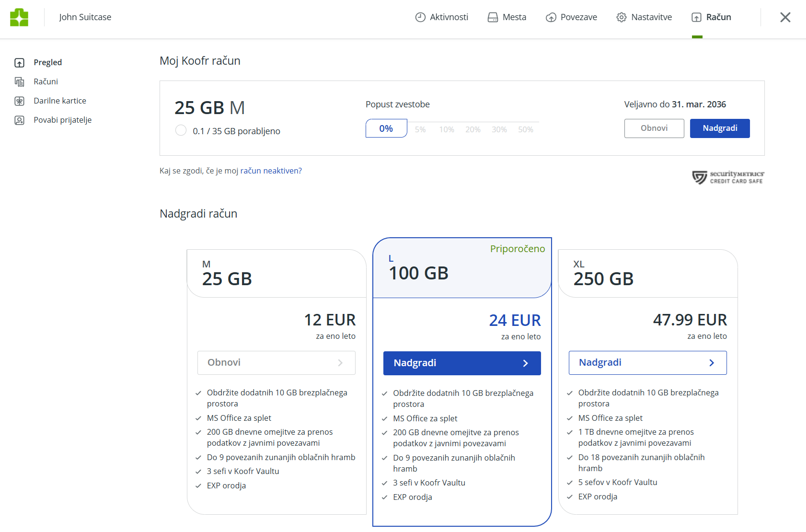Screen dimensions: 806x532
Task: Click the '47.99 EUR' price
Action: pos(690,320)
